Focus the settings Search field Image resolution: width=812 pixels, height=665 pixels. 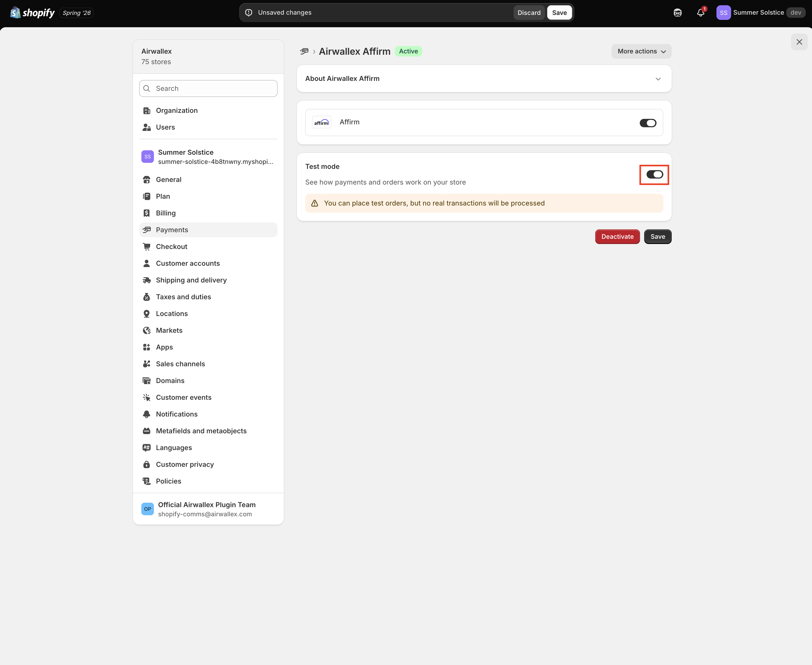point(208,88)
